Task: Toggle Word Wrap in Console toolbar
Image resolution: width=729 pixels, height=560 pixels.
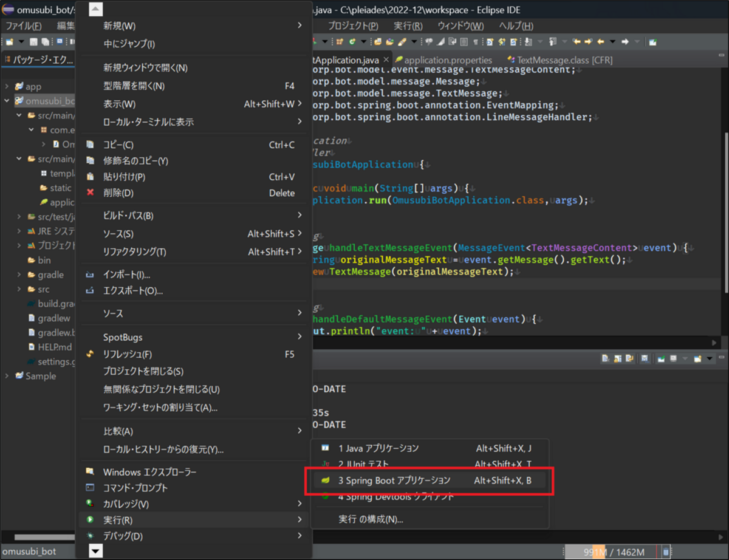Action: click(x=629, y=358)
